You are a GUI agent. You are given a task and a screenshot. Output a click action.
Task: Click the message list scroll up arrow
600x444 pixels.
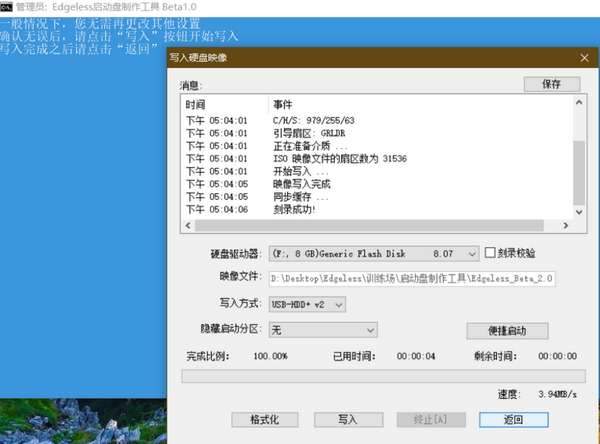[x=579, y=102]
